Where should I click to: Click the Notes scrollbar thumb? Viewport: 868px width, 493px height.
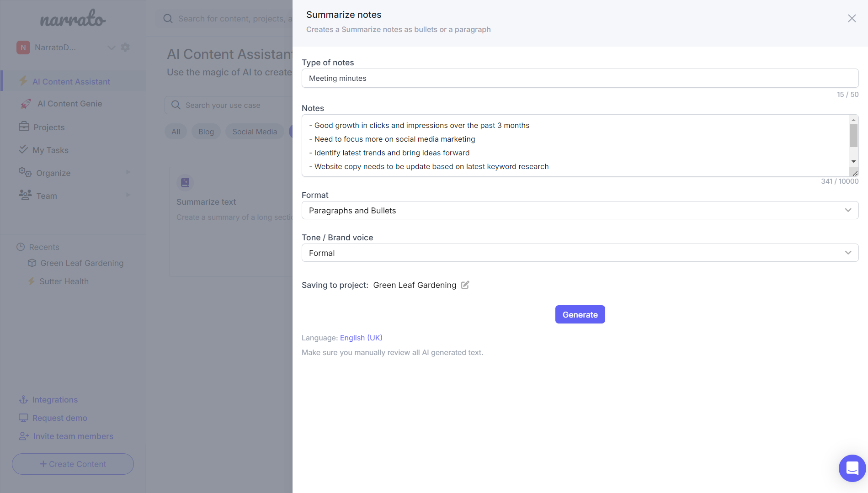pyautogui.click(x=853, y=135)
